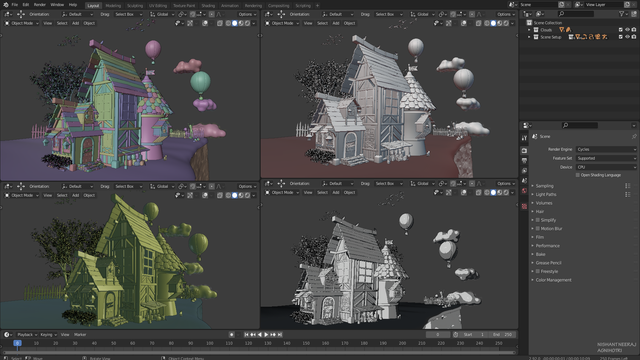Viewport: 640px width, 360px height.
Task: Pin the Scene properties panel
Action: (x=634, y=136)
